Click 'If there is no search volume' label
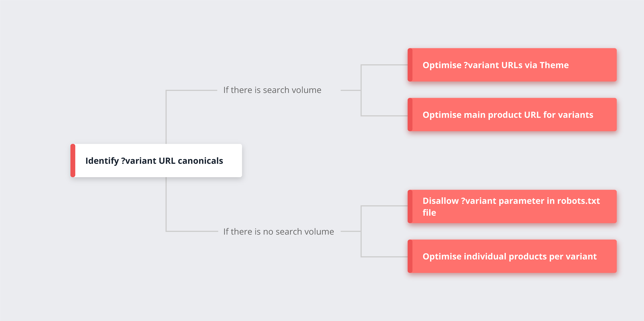This screenshot has width=644, height=321. (279, 232)
